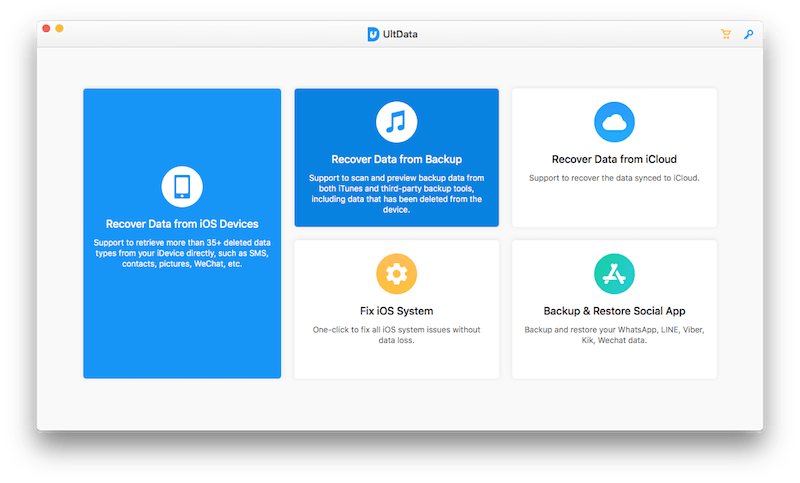
Task: Click 'One-click to fix all iOS system issues' text
Action: click(x=396, y=335)
